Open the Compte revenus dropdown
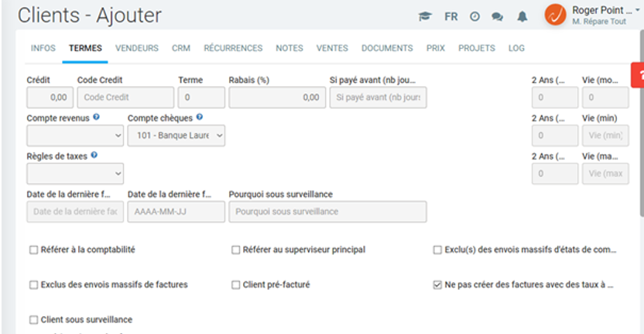The height and width of the screenshot is (334, 644). [75, 136]
